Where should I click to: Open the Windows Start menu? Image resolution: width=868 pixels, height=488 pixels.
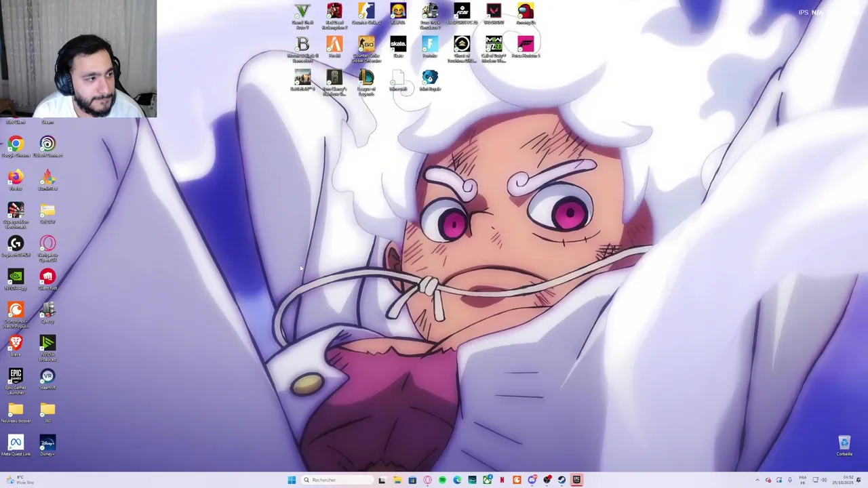[x=292, y=480]
